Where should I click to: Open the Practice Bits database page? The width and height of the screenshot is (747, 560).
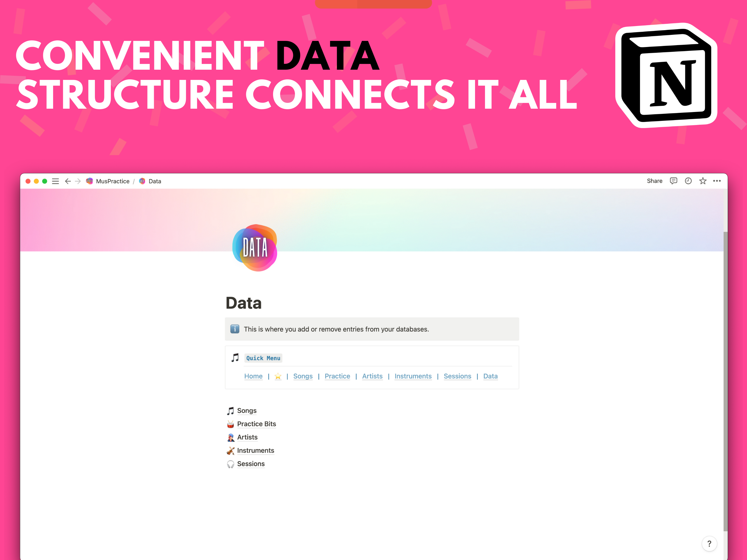(256, 424)
